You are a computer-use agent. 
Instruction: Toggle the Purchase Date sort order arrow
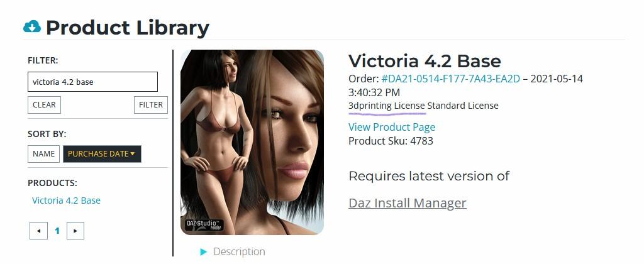[x=132, y=154]
